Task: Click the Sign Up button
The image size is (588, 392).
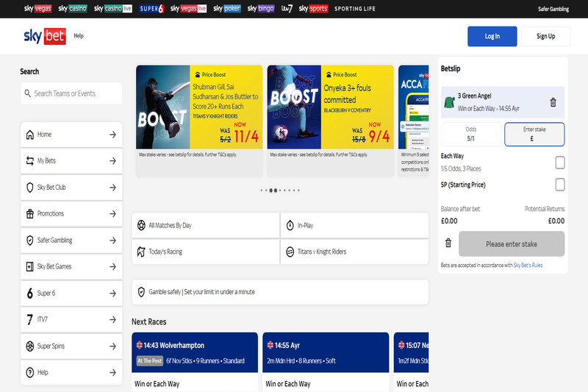Action: [545, 36]
